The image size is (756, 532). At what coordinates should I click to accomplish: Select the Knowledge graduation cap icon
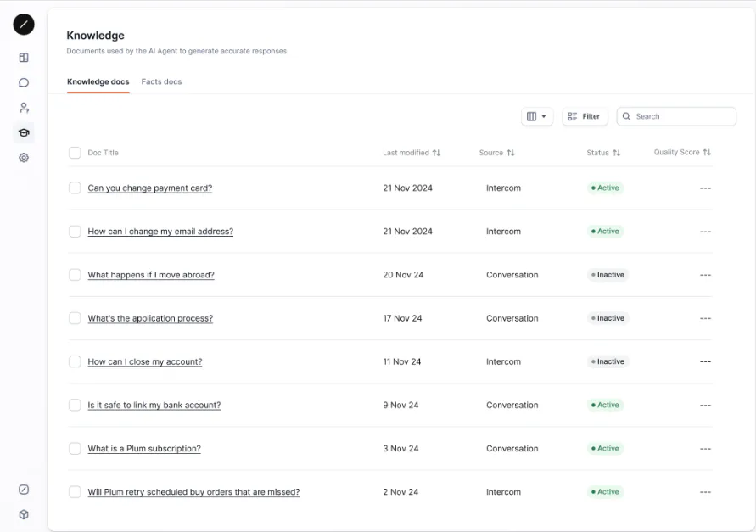click(x=24, y=132)
